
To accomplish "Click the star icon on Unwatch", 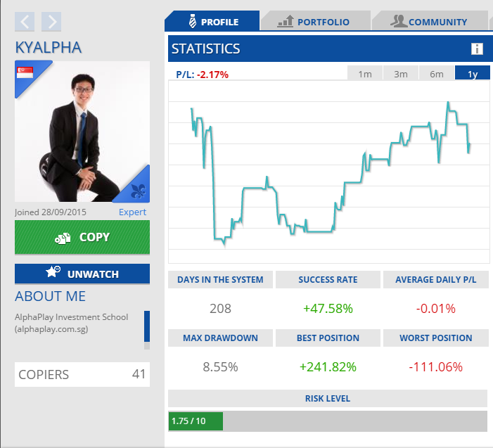I will pyautogui.click(x=52, y=274).
